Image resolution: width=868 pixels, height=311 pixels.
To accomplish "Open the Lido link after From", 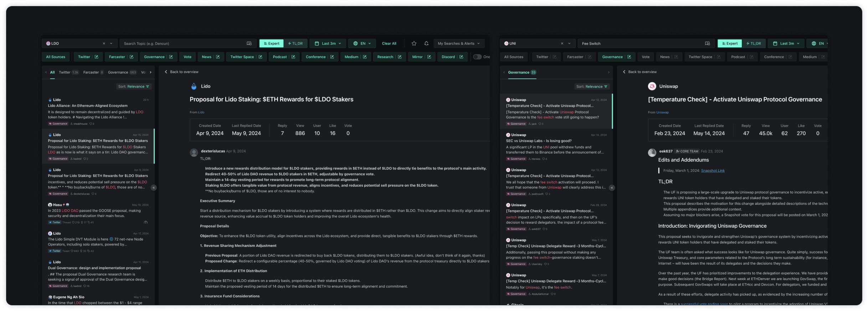I will pyautogui.click(x=201, y=112).
